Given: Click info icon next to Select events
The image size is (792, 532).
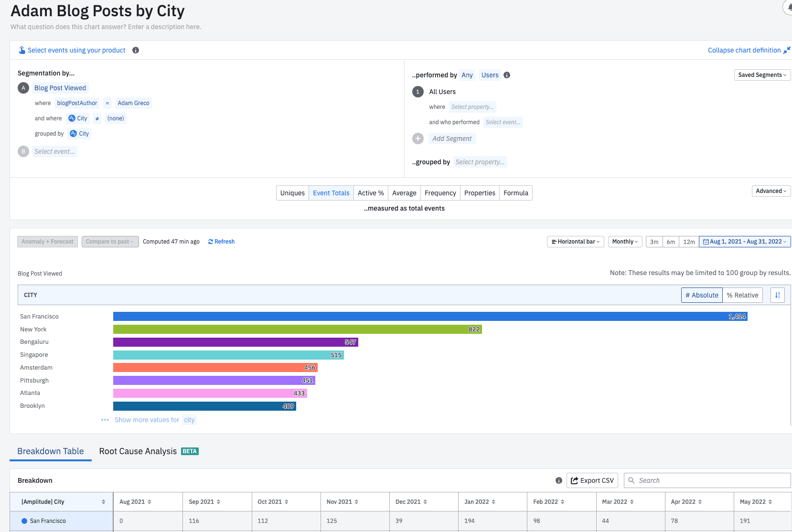Looking at the screenshot, I should pos(136,50).
